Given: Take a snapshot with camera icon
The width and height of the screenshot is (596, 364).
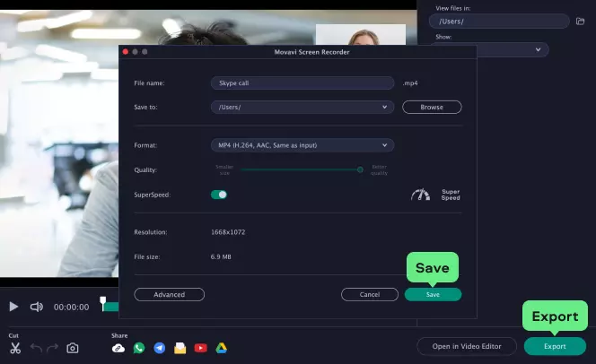Looking at the screenshot, I should [x=73, y=348].
